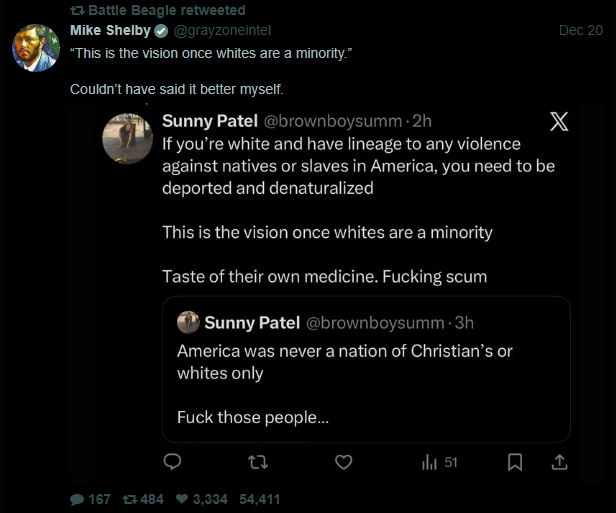Screen dimensions: 616x513
Task: Retweet using the 484 counter
Action: (x=142, y=499)
